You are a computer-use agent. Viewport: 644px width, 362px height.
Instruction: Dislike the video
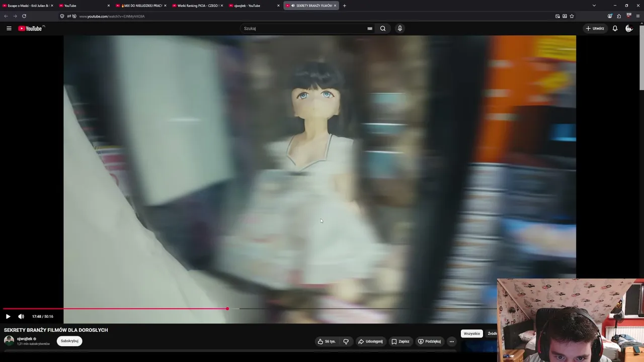(346, 341)
